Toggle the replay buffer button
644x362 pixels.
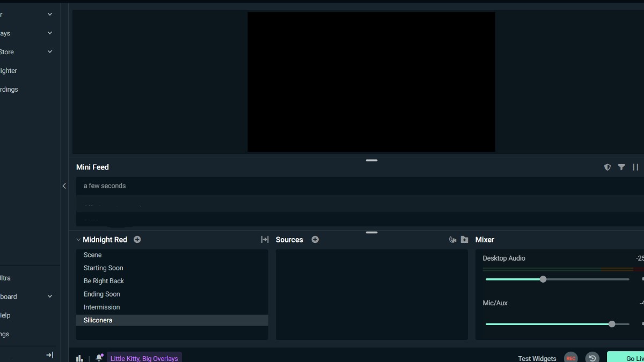point(592,358)
